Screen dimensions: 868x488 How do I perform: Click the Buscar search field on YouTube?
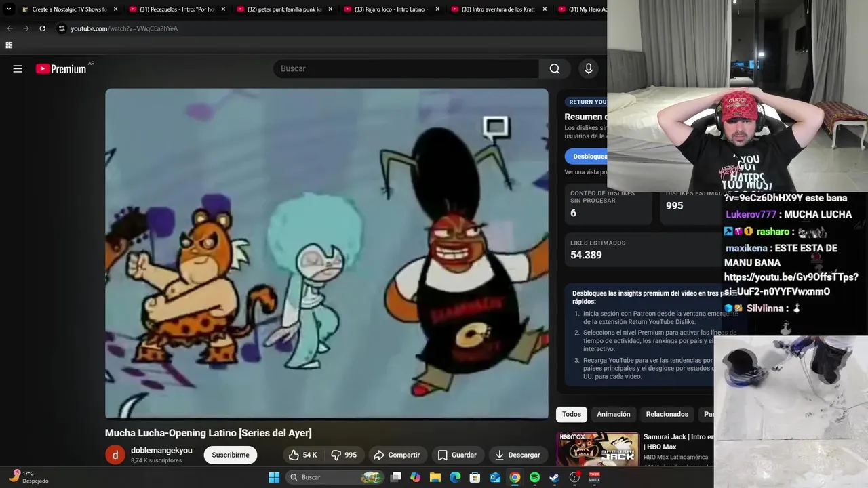click(406, 68)
